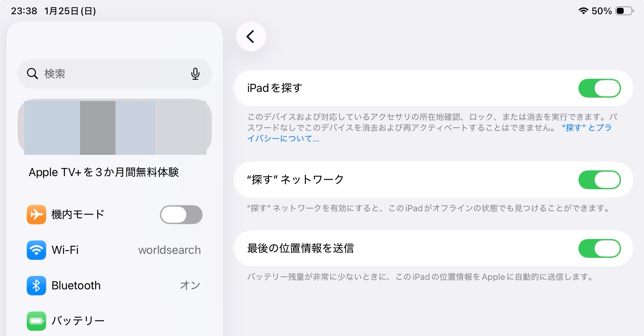Screen dimensions: 644x336
Task: Tap the back chevron button
Action: 251,37
